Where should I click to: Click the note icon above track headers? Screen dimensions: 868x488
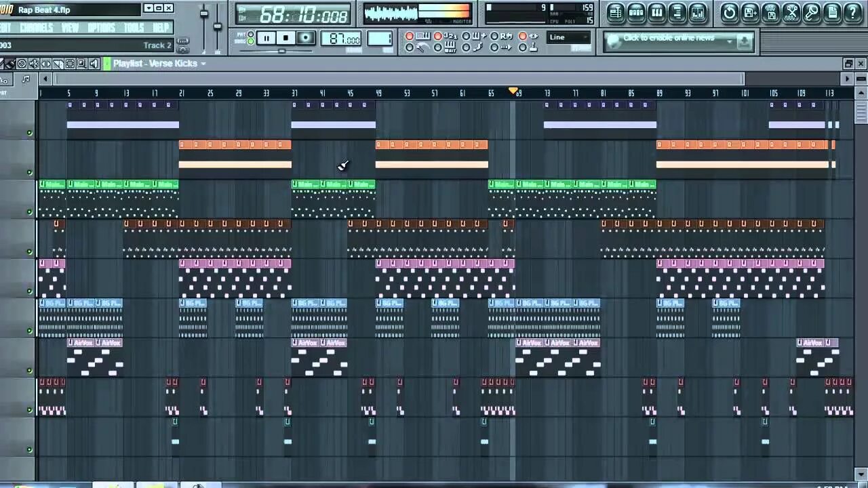26,79
